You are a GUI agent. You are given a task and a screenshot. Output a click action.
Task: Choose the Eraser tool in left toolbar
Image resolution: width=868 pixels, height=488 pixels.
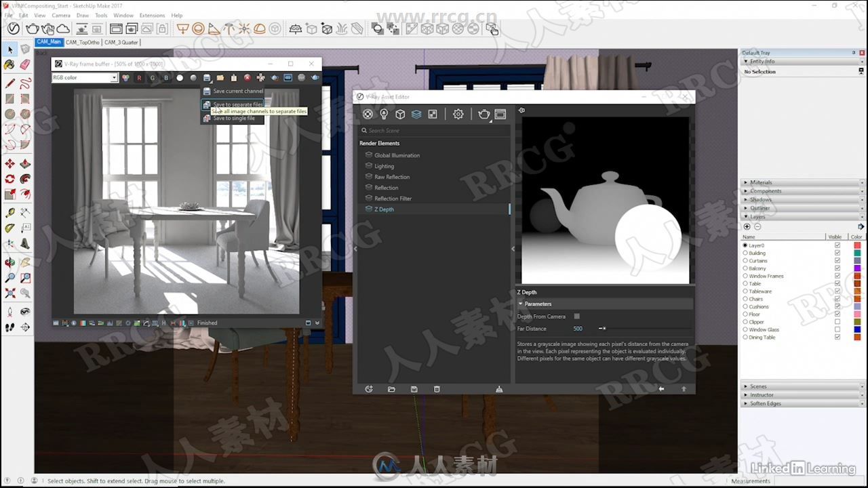coord(25,65)
